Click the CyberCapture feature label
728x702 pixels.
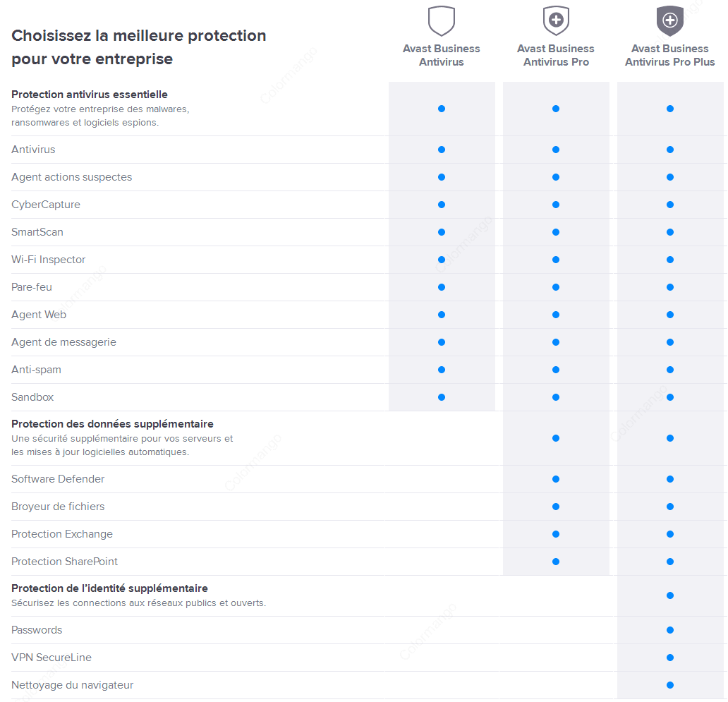45,205
